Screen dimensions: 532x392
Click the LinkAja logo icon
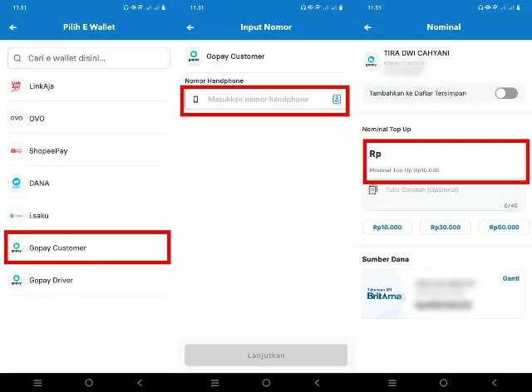coord(17,86)
